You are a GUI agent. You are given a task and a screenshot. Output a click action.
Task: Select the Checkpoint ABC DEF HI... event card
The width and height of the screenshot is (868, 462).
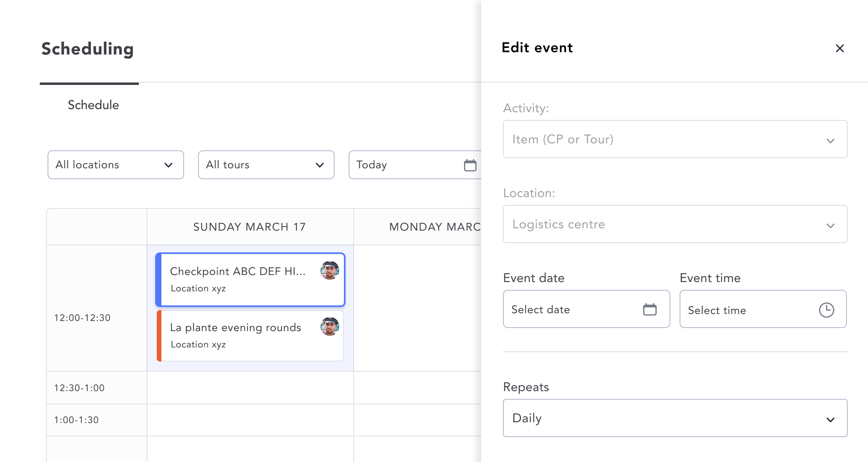(250, 279)
